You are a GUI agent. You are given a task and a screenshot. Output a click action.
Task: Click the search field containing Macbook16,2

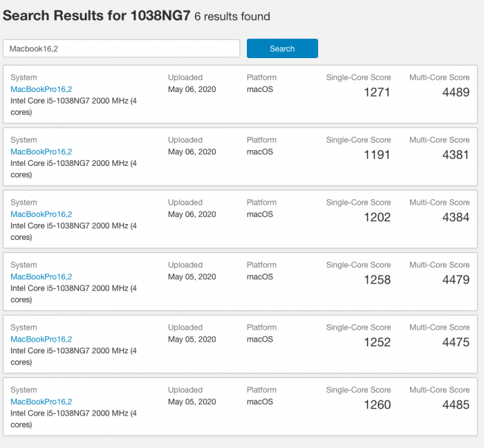[122, 48]
